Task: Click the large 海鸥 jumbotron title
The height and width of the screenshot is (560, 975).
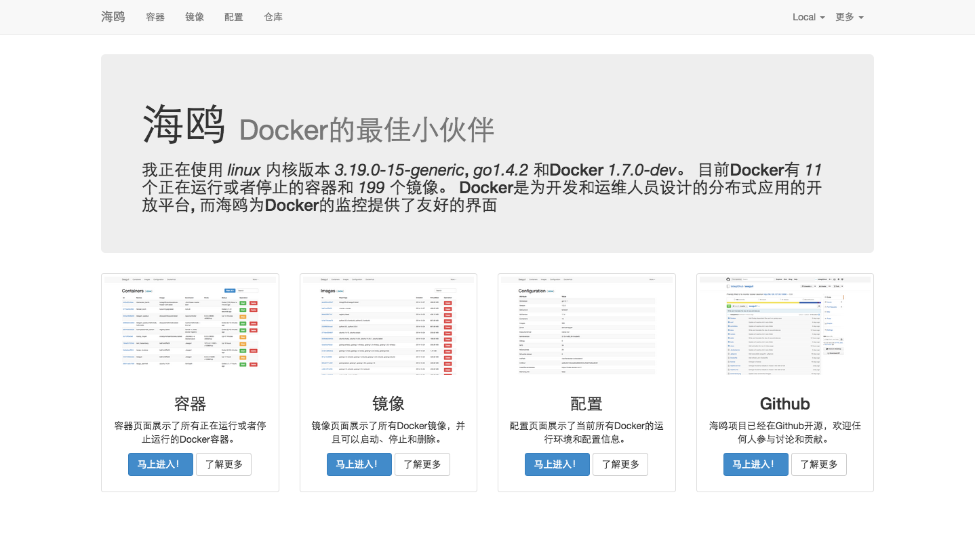Action: click(x=184, y=125)
